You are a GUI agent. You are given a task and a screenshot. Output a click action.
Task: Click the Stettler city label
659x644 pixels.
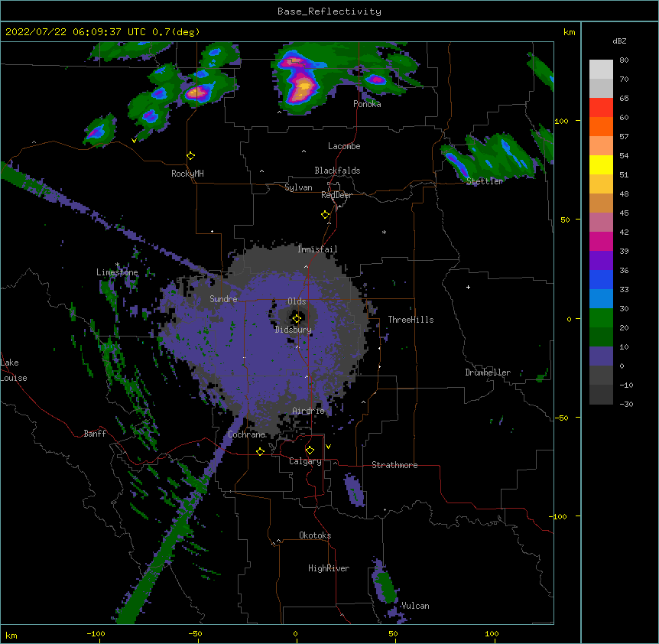tap(484, 181)
